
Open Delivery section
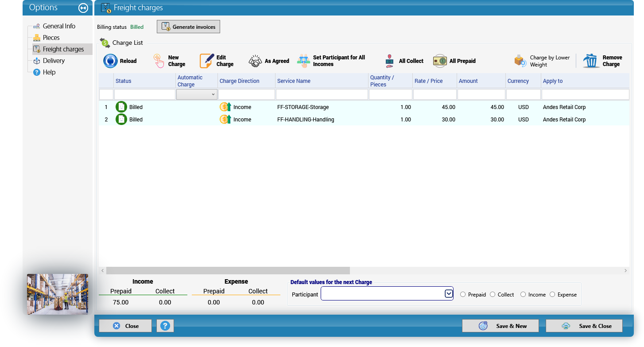tap(54, 61)
